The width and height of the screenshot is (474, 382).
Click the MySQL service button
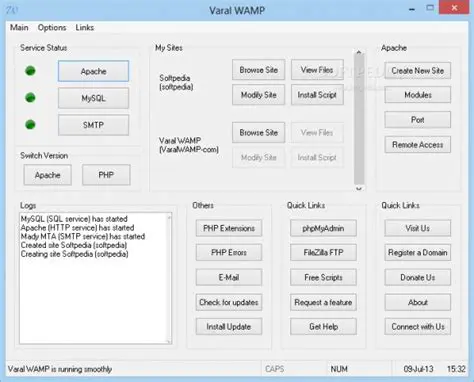click(93, 98)
